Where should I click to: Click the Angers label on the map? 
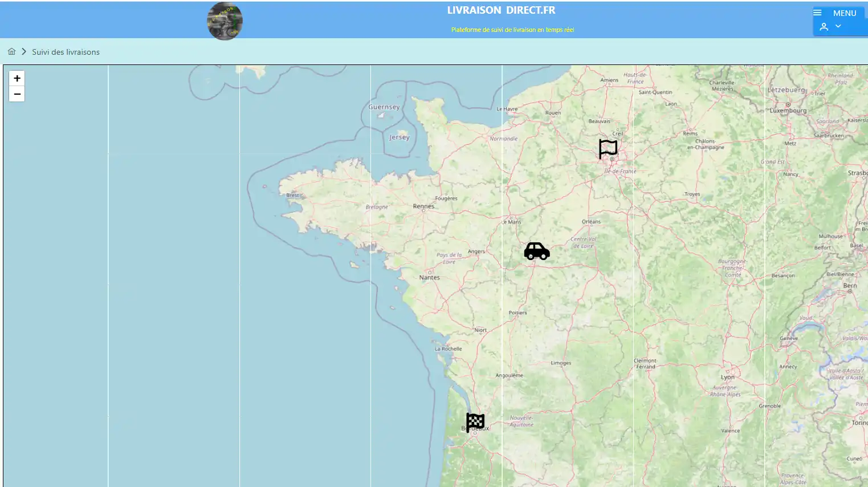point(476,251)
